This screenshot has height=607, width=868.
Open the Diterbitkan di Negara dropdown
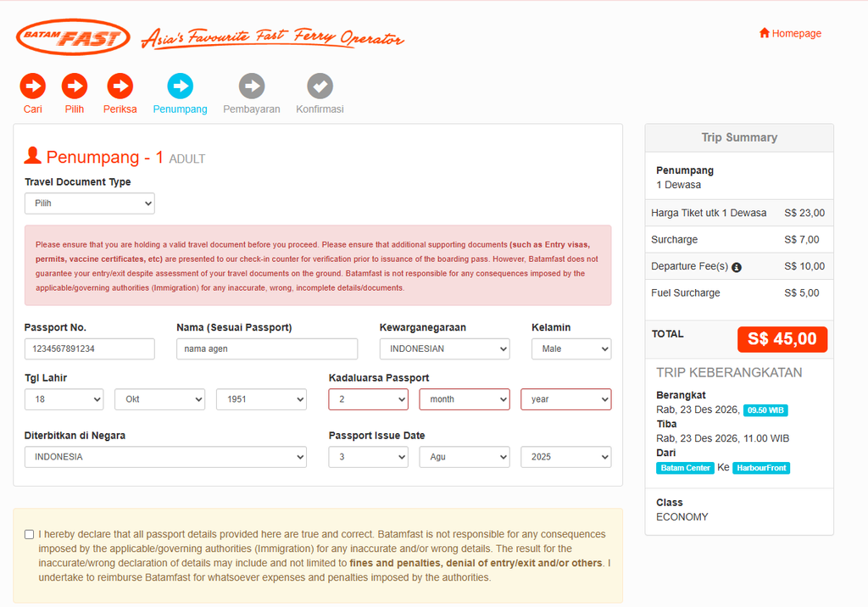click(165, 457)
